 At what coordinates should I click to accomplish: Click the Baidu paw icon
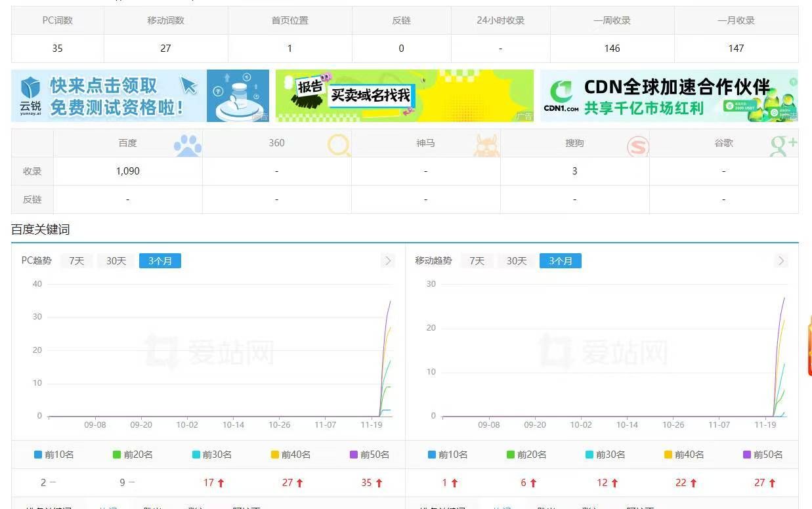coord(187,144)
